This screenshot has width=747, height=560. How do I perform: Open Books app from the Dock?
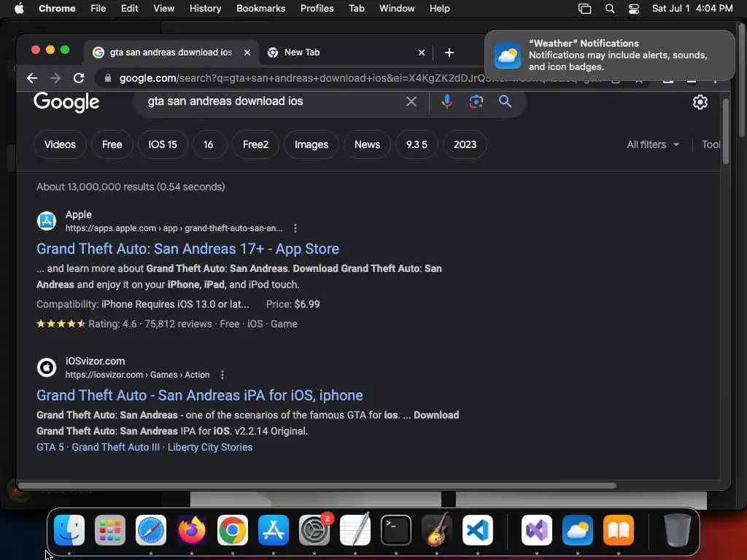click(x=619, y=530)
